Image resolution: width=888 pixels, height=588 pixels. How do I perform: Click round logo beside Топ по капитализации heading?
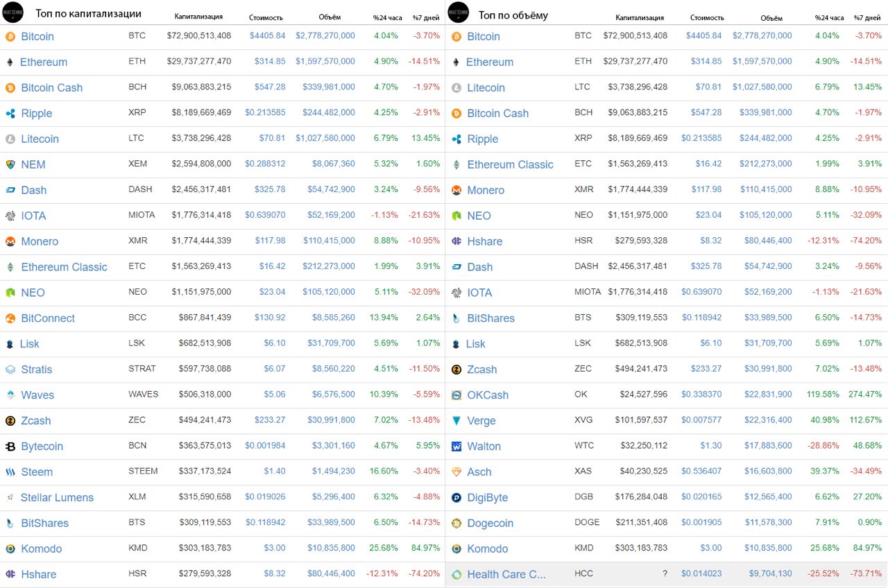point(12,12)
